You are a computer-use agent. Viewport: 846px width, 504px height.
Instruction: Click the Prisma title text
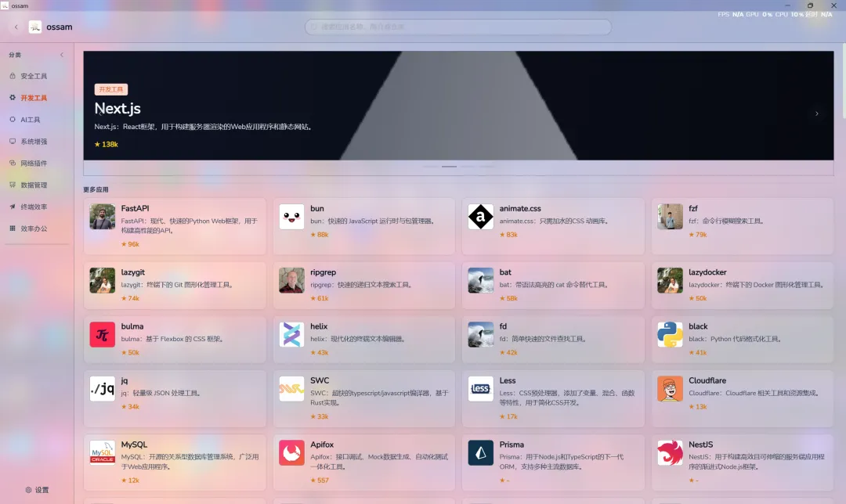[x=512, y=445]
